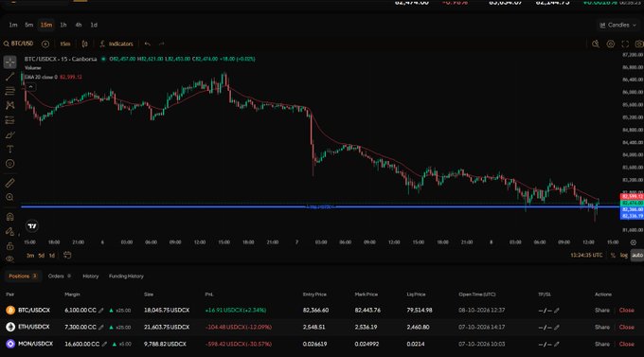Select the brush drawing tool
This screenshot has width=644, height=357.
tap(9, 134)
